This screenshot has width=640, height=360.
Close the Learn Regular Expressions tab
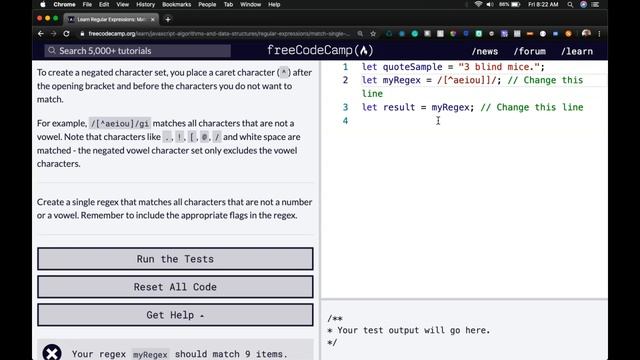click(153, 19)
